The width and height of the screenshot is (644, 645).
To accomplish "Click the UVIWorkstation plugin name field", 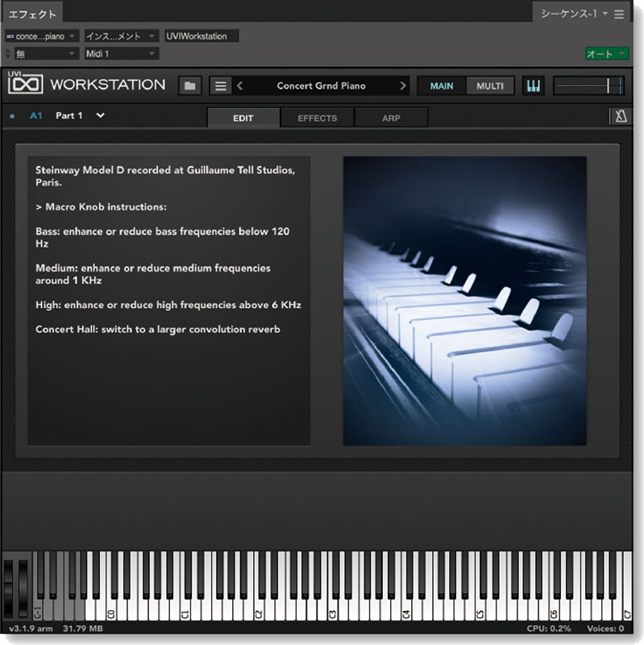I will tap(201, 36).
